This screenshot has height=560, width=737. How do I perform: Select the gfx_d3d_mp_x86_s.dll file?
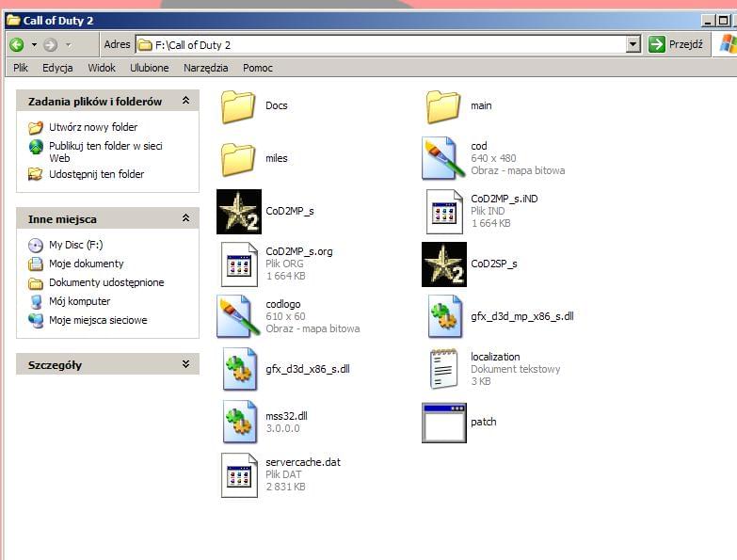click(443, 316)
